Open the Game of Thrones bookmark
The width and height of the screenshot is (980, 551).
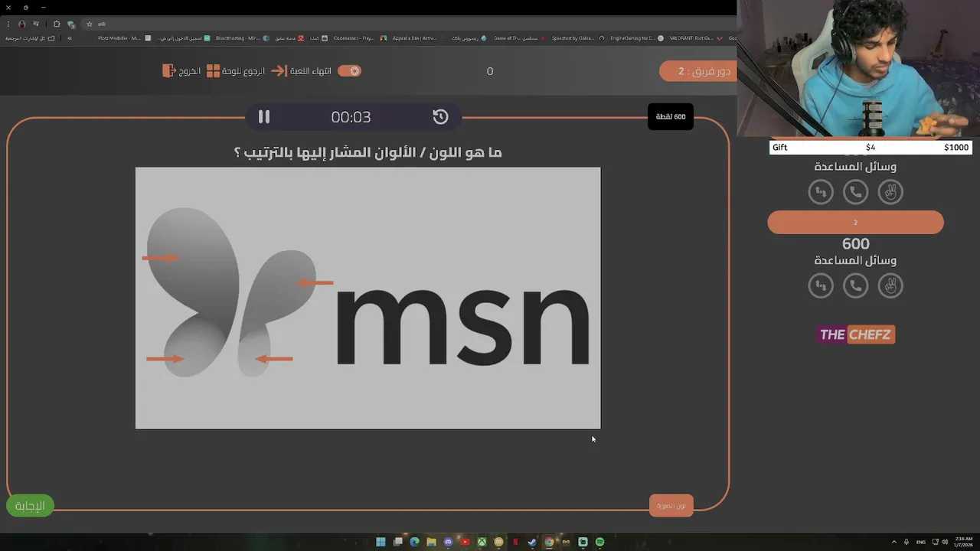(520, 37)
